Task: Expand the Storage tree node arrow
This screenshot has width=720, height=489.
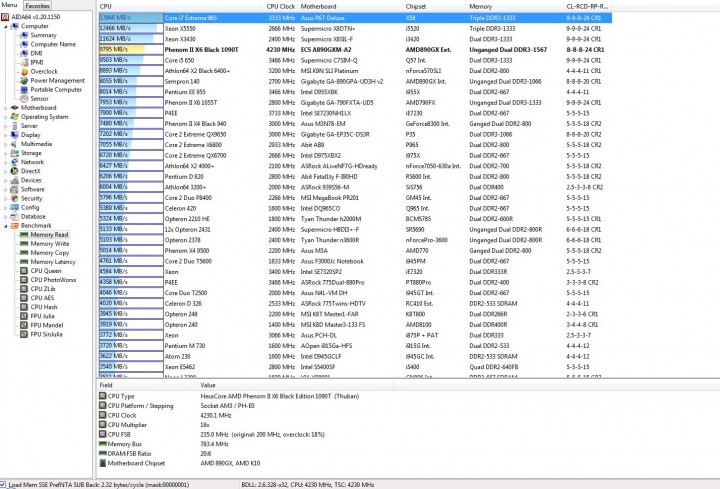Action: (x=6, y=153)
